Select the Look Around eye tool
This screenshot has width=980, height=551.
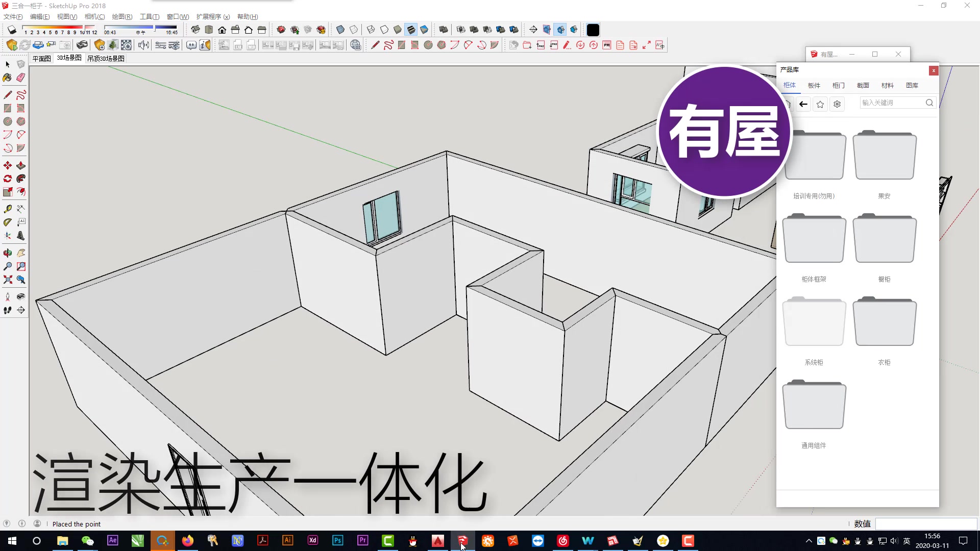(21, 297)
